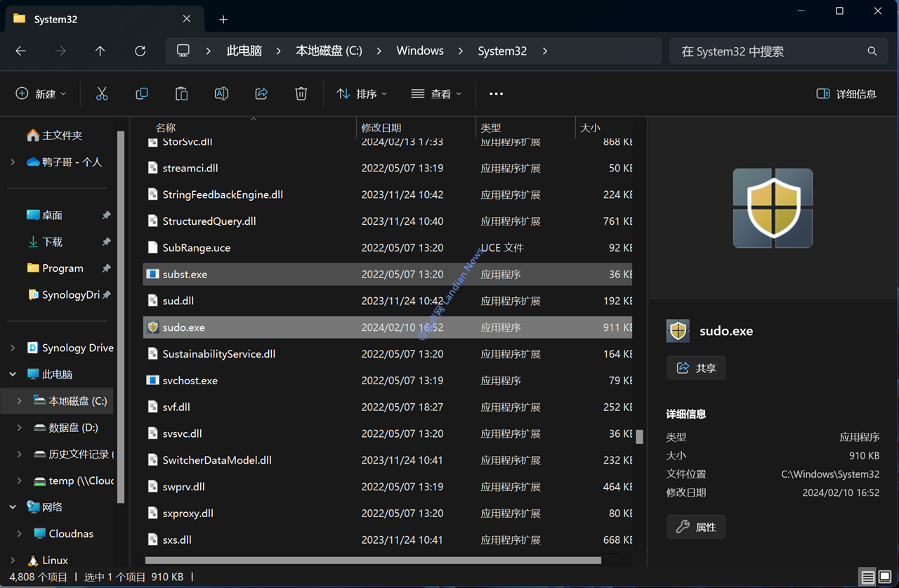Click the horizontal scrollbar under file list
Viewport: 899px width, 588px height.
click(372, 561)
